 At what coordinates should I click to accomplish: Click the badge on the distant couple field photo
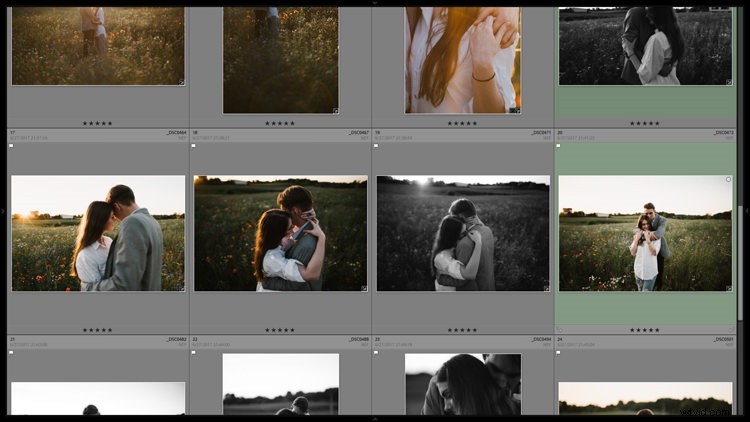click(x=181, y=82)
